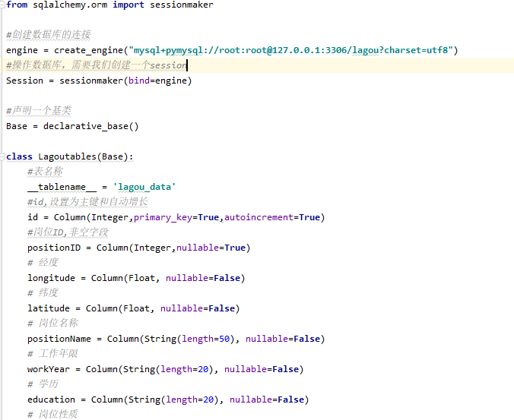This screenshot has height=420, width=514.
Task: Click the __tablename__ attribute
Action: (62, 187)
